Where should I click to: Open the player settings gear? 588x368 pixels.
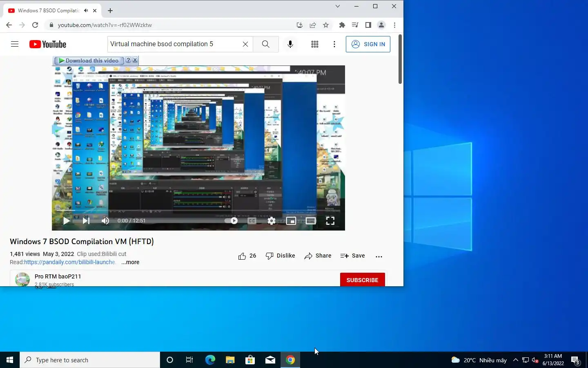[x=272, y=221]
